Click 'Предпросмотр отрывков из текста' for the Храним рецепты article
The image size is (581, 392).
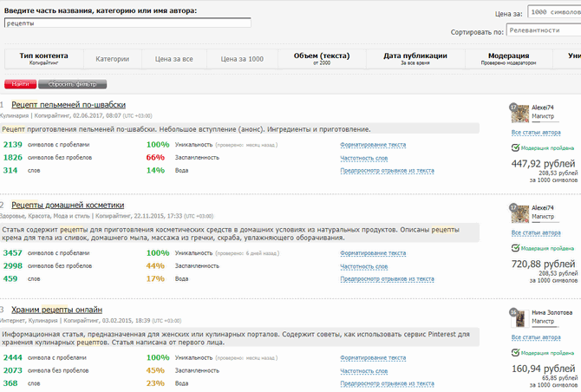click(387, 383)
